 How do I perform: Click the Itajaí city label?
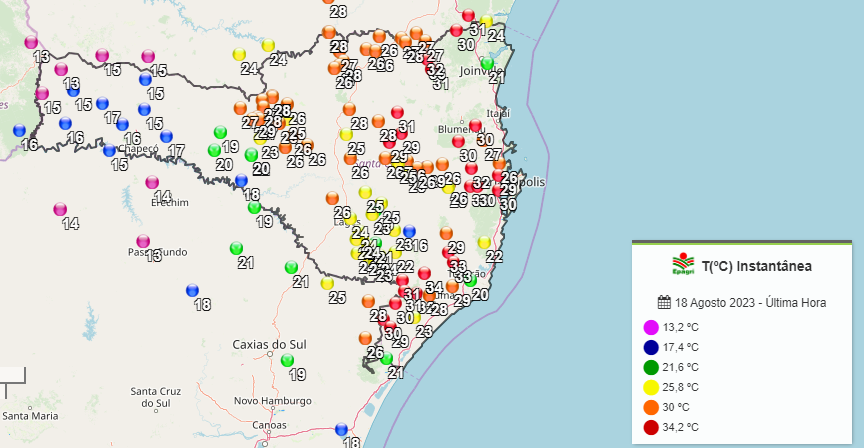[x=498, y=114]
